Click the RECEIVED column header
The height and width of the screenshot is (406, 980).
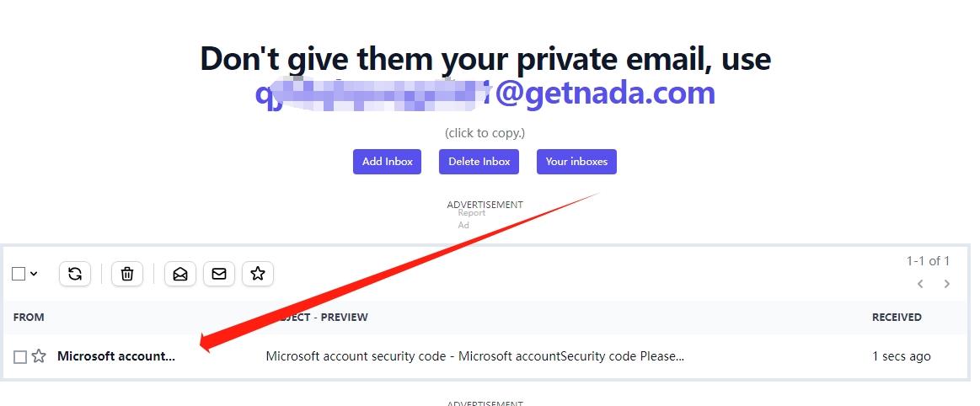tap(897, 318)
